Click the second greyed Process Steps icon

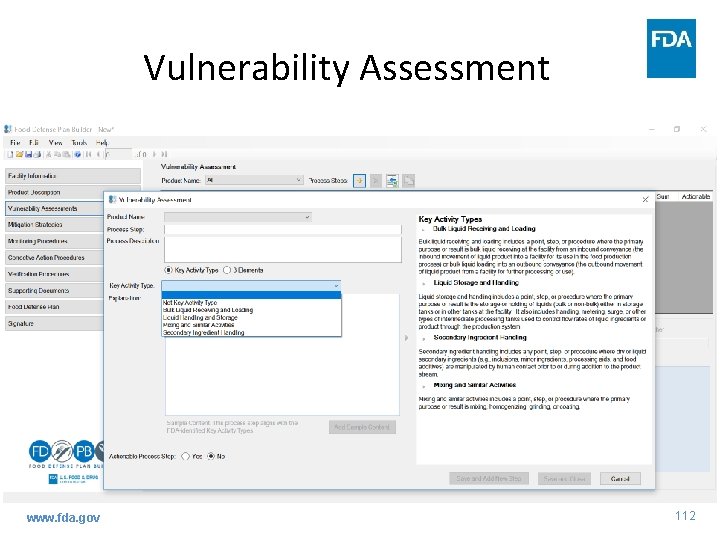tap(376, 181)
